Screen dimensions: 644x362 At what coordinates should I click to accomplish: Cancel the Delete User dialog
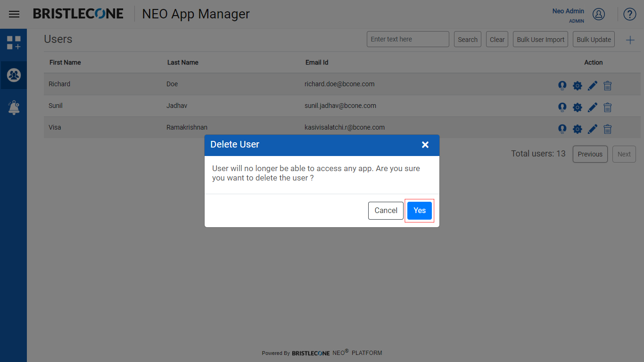pos(386,211)
